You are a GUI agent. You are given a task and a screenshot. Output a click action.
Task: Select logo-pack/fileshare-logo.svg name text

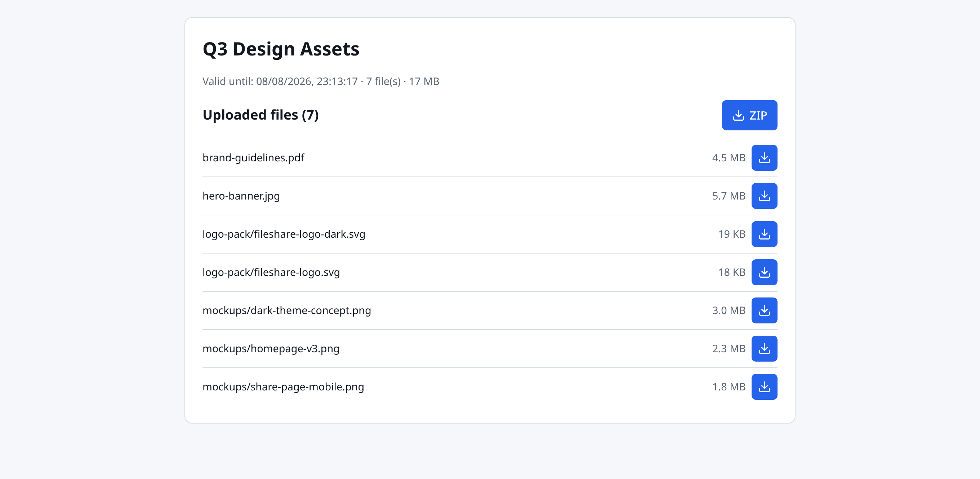pyautogui.click(x=271, y=273)
